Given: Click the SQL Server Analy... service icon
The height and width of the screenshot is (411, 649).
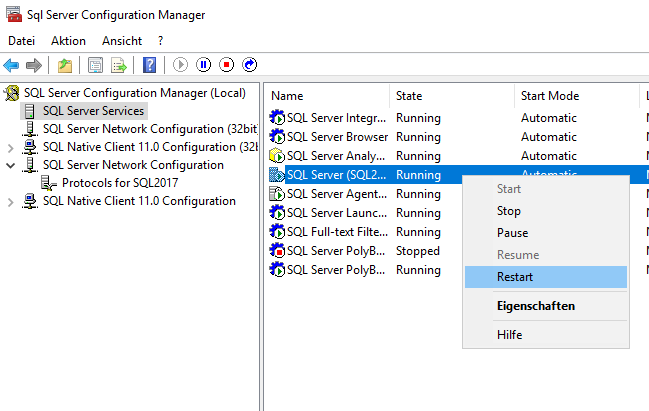Looking at the screenshot, I should (277, 156).
